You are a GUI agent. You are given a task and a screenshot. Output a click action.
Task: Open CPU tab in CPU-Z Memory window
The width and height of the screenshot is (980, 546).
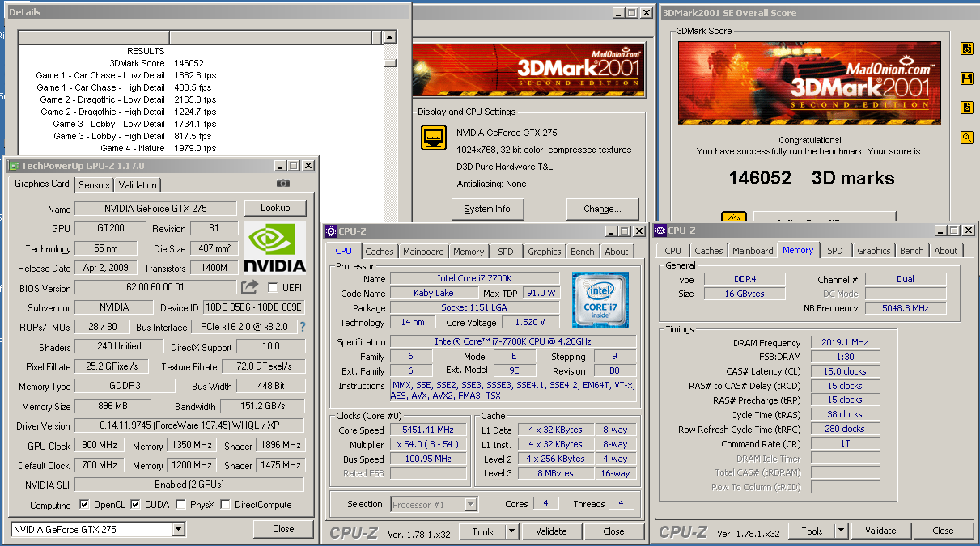tap(673, 251)
